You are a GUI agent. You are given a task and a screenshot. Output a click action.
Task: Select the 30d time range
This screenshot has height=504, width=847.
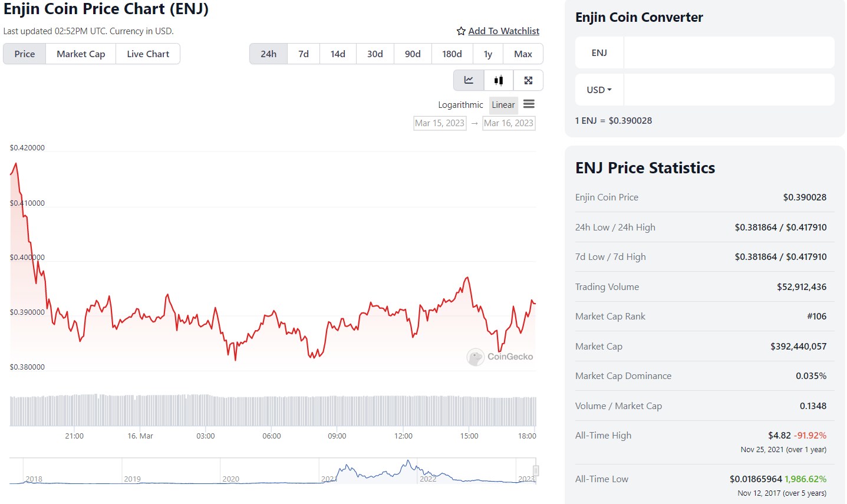click(375, 54)
